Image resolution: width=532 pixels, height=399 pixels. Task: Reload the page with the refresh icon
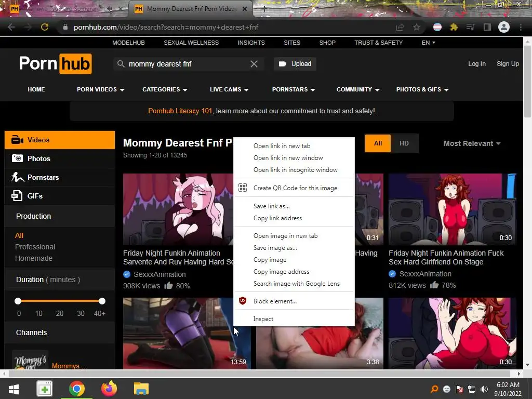point(45,27)
